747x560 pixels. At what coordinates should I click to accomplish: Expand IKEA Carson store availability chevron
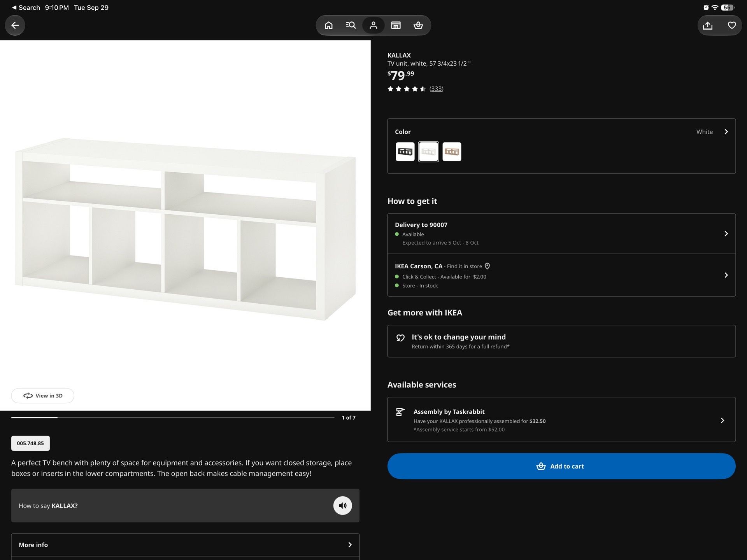point(726,275)
